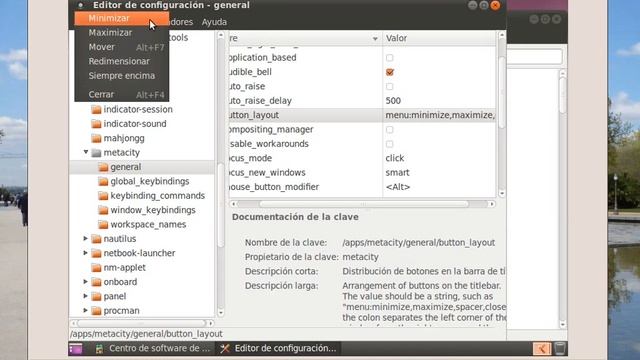
Task: Toggle the application_based checkbox
Action: (x=390, y=58)
